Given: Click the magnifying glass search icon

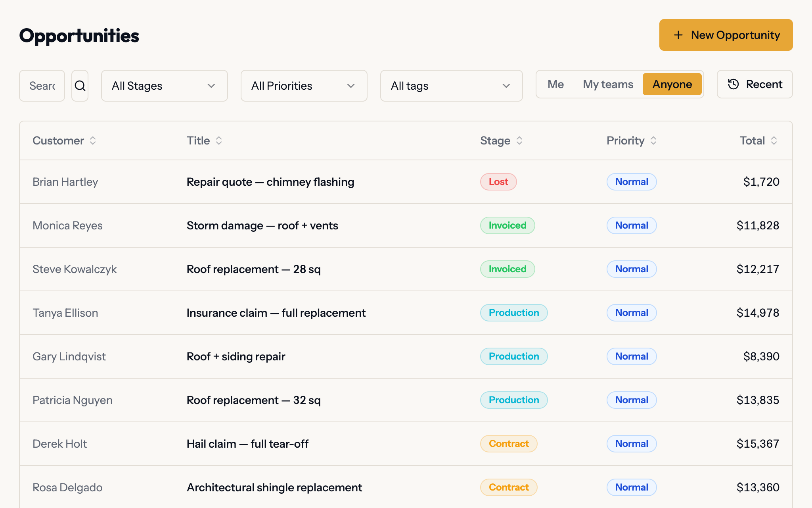Looking at the screenshot, I should [x=80, y=86].
